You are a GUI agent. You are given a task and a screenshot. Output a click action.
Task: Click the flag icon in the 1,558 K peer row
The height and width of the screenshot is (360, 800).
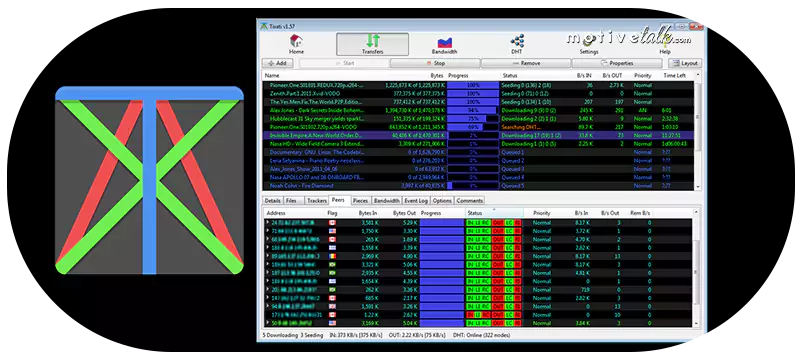332,248
